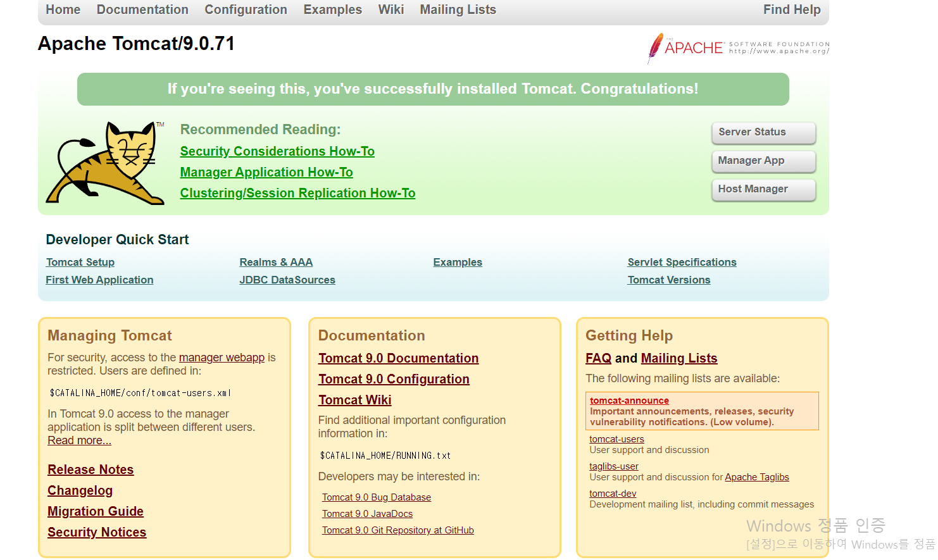Open Servlet Specifications link

pyautogui.click(x=682, y=262)
